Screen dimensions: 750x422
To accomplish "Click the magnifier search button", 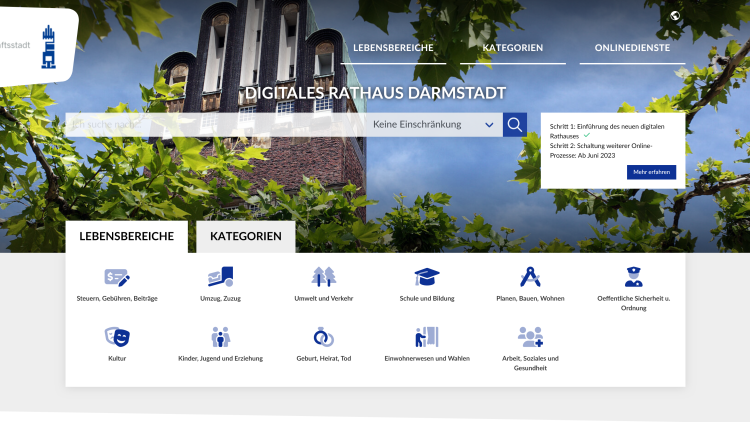I will coord(515,125).
